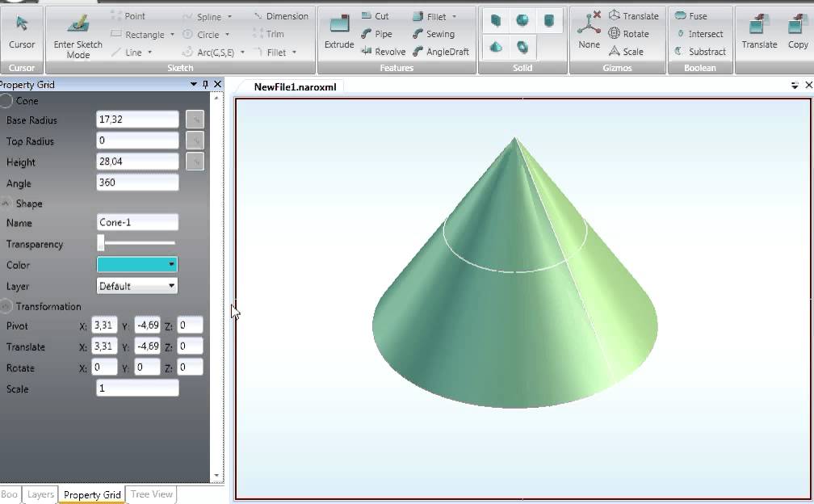This screenshot has height=504, width=814.
Task: Apply the Intersect boolean
Action: [x=700, y=34]
